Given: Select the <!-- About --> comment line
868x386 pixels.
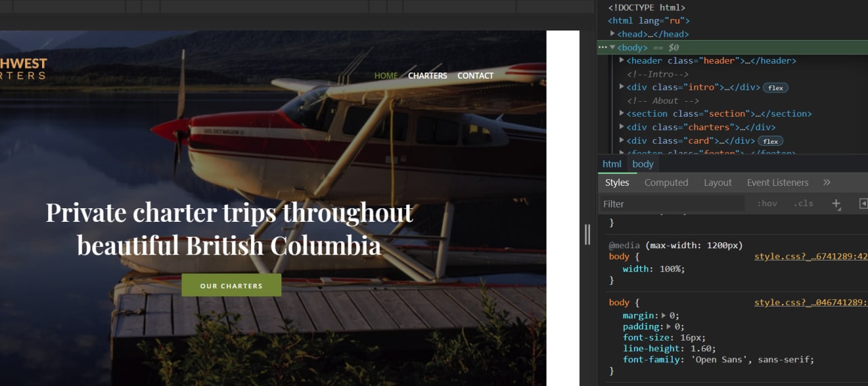Looking at the screenshot, I should tap(663, 100).
